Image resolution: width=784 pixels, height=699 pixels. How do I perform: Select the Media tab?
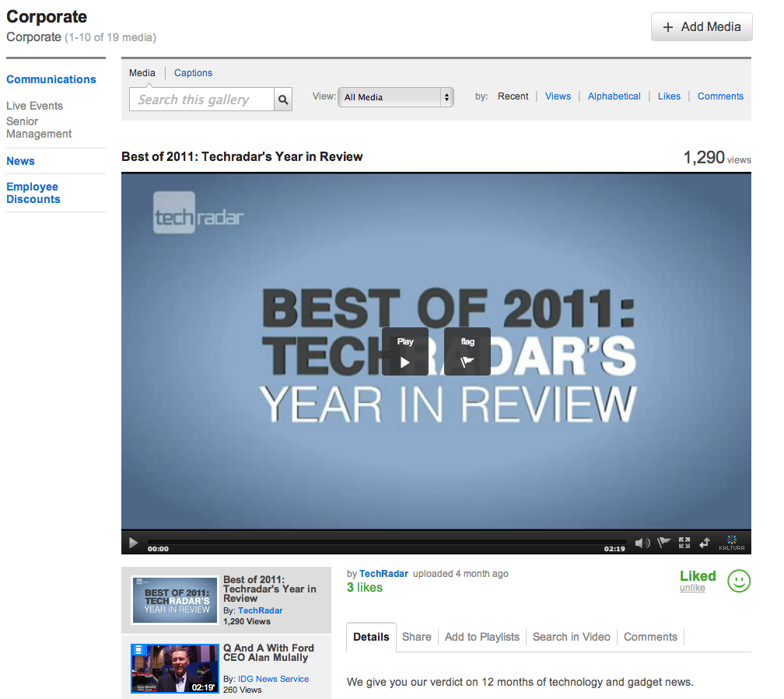142,73
